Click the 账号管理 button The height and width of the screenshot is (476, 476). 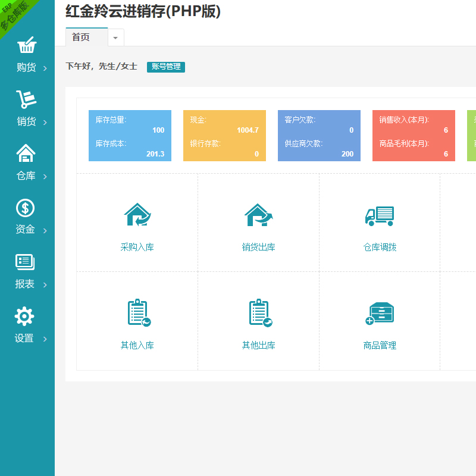tap(166, 67)
